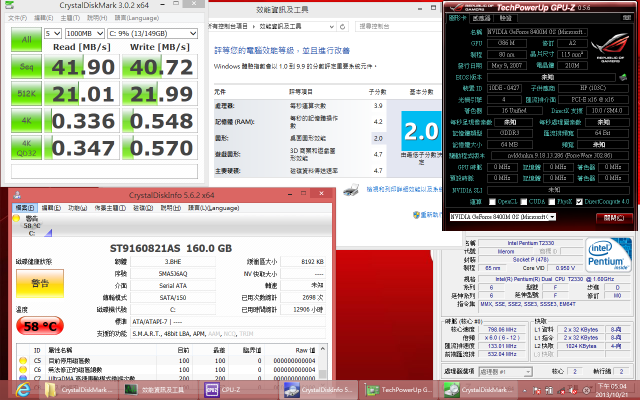The width and height of the screenshot is (640, 400).
Task: Open Internet Explorer from the taskbar
Action: pos(23,390)
